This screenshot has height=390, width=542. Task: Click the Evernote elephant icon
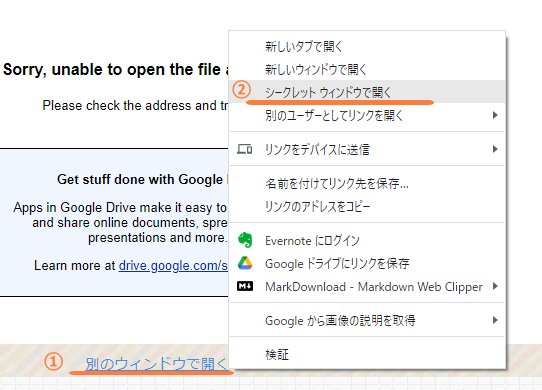(x=245, y=240)
